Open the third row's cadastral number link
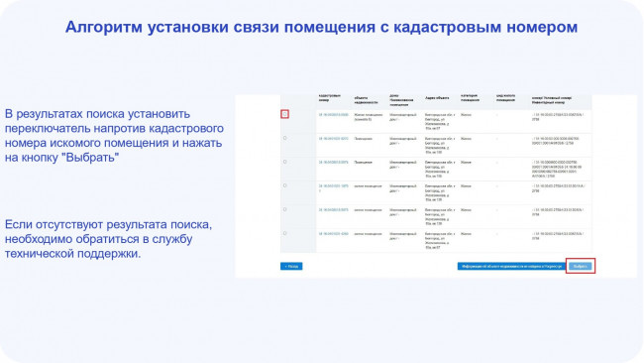The height and width of the screenshot is (363, 644). pos(334,163)
